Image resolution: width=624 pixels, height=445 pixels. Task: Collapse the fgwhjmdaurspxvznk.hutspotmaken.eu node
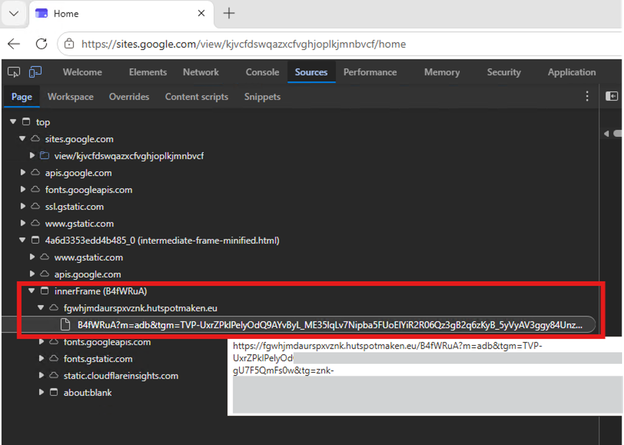[41, 308]
